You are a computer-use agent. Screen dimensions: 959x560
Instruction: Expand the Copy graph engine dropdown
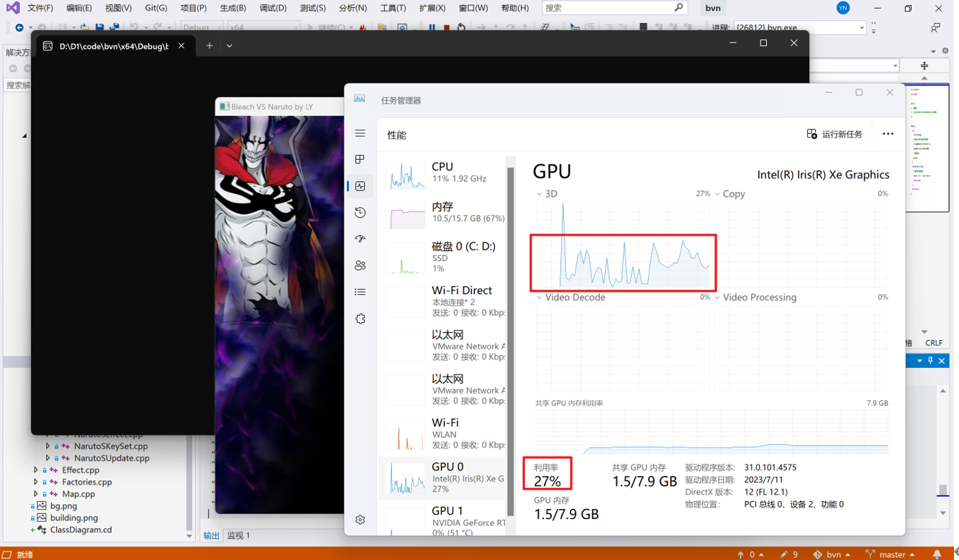point(717,194)
